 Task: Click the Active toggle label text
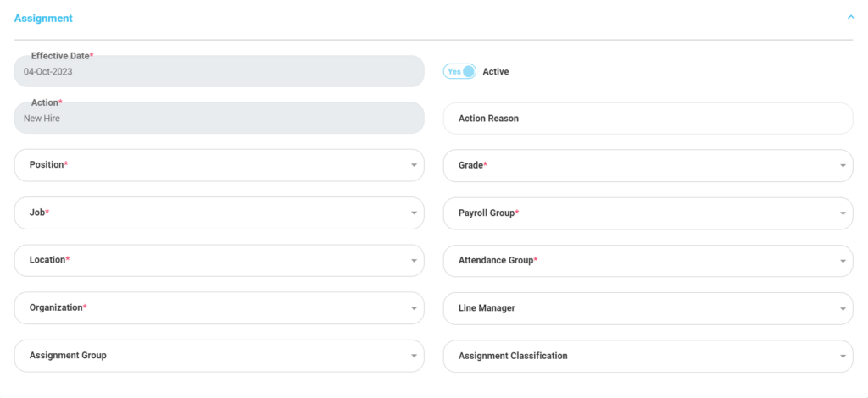[x=495, y=71]
